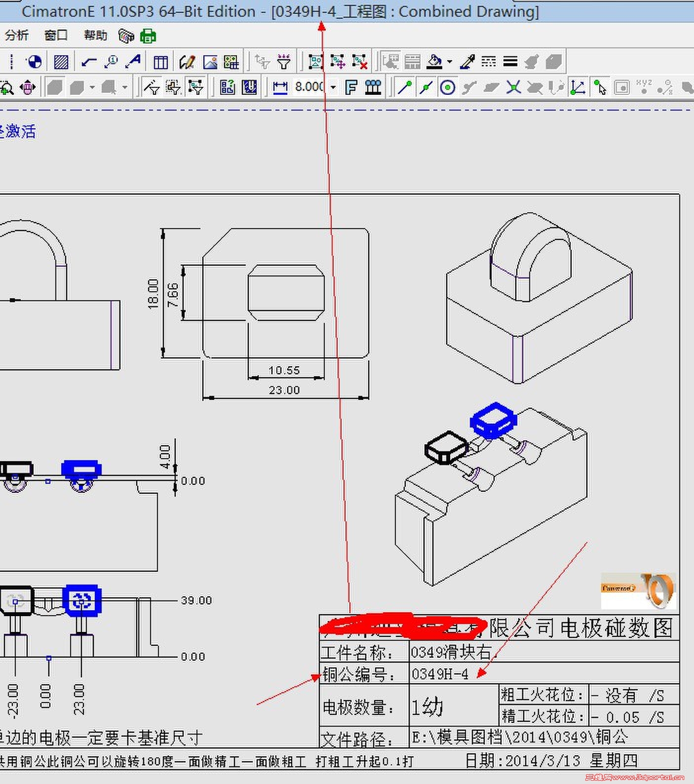Click the drawing query icon with question mark
Viewport: 694px width, 784px height.
pyautogui.click(x=228, y=88)
